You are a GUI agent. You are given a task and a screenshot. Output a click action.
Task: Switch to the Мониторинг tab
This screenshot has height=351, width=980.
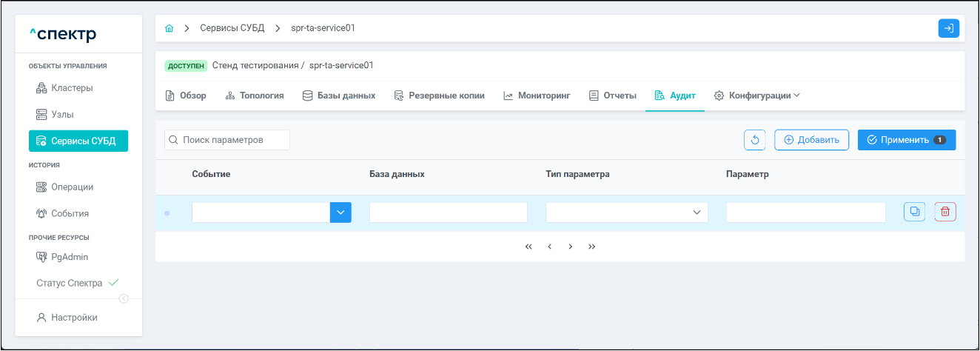[537, 96]
